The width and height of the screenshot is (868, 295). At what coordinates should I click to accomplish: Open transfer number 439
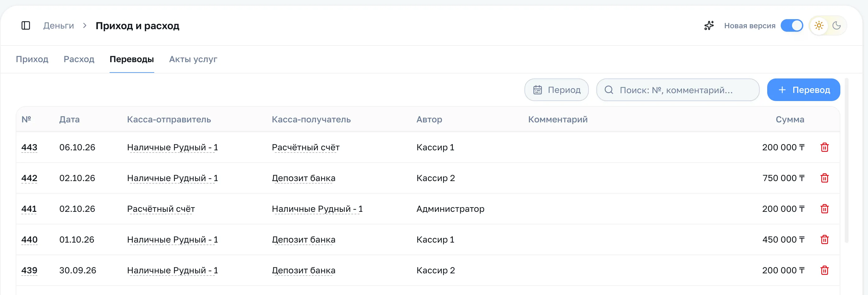tap(29, 270)
